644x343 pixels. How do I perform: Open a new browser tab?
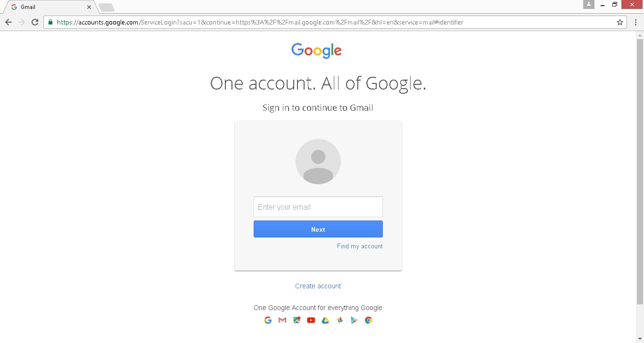[x=106, y=7]
